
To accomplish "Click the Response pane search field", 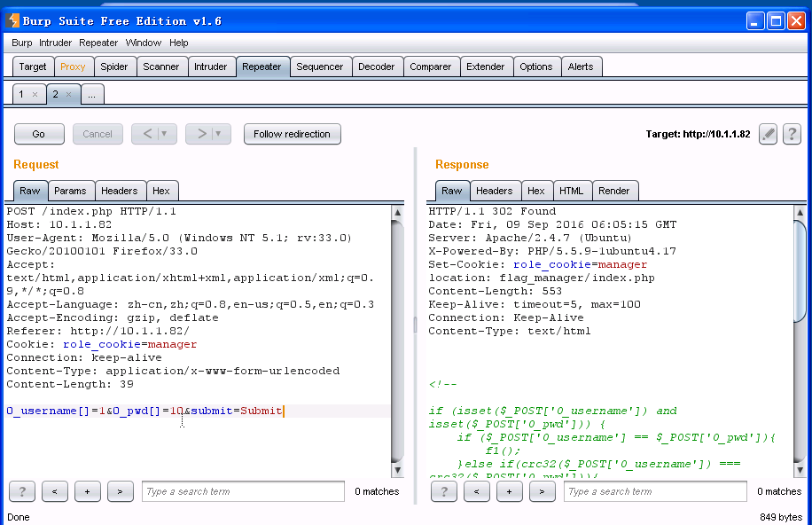I will point(655,491).
